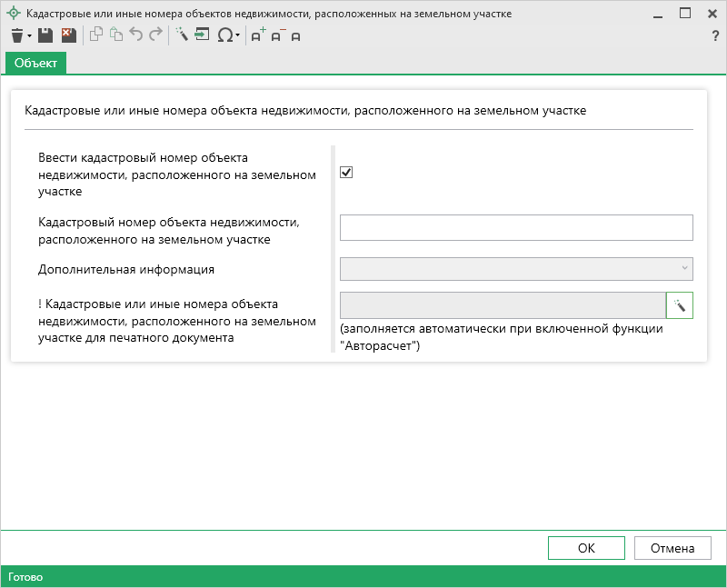Click the redo arrow icon
Viewport: 727px width, 588px height.
pyautogui.click(x=155, y=35)
